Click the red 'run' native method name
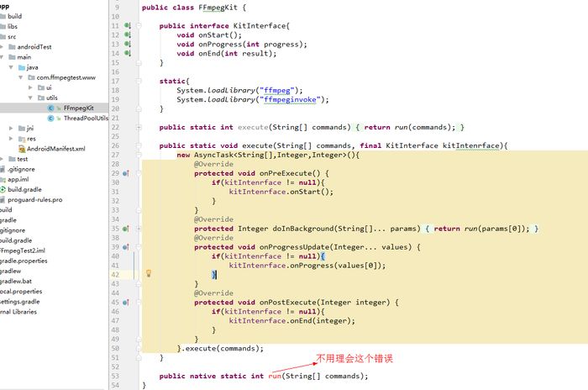 point(274,376)
